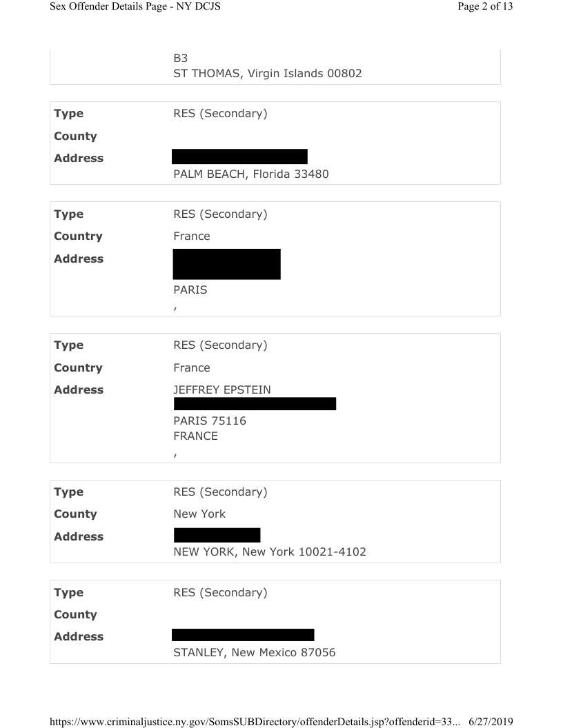This screenshot has height=728, width=563.
Task: Click the 'B3' address line
Action: tap(181, 58)
